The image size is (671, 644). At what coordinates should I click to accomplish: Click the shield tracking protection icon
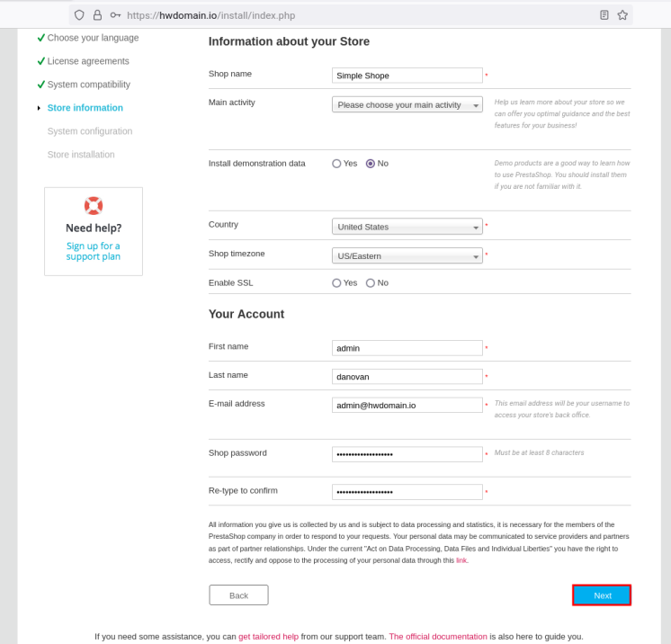point(79,15)
